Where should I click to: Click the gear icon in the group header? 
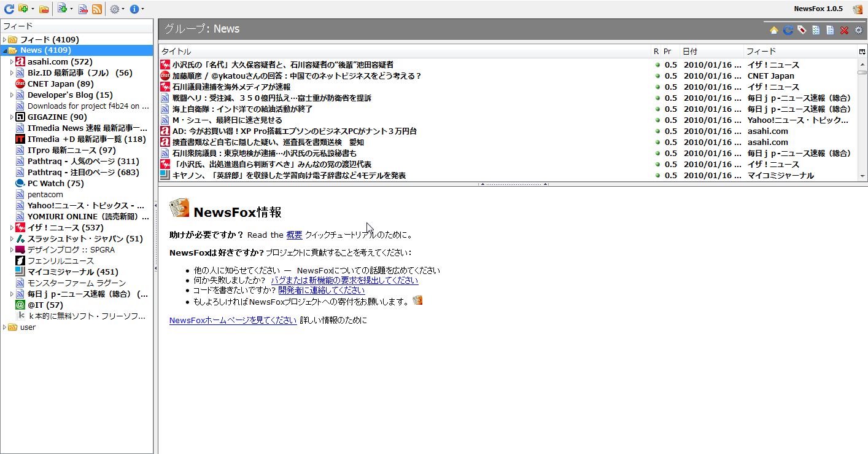858,30
